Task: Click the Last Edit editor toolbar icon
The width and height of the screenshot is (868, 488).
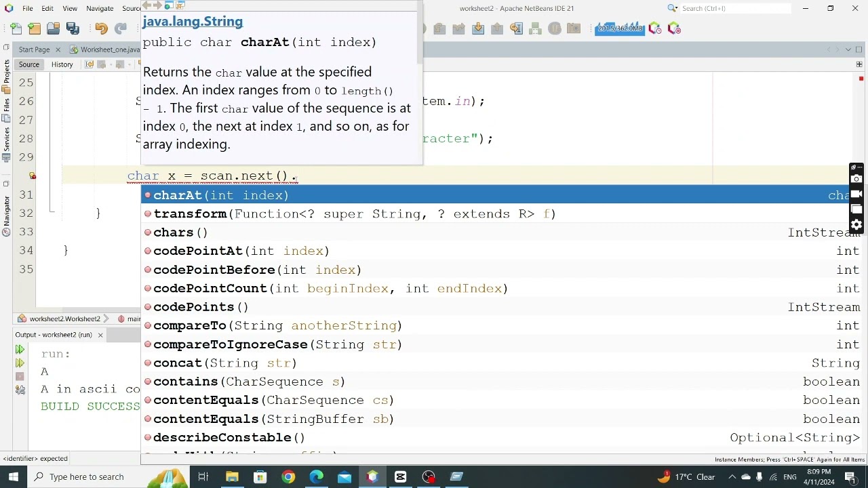Action: click(89, 64)
